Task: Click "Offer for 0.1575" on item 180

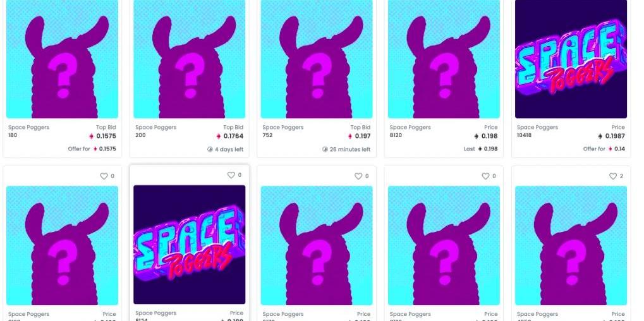Action: 92,149
